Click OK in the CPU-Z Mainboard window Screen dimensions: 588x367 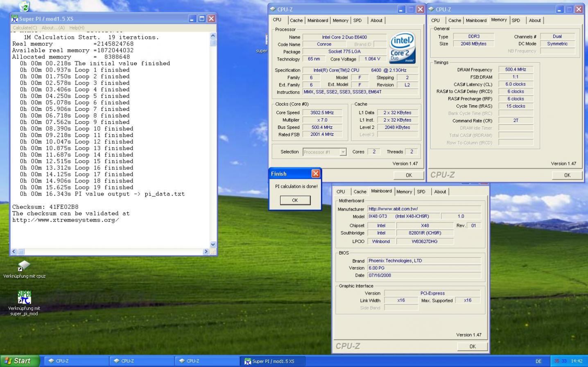point(473,347)
